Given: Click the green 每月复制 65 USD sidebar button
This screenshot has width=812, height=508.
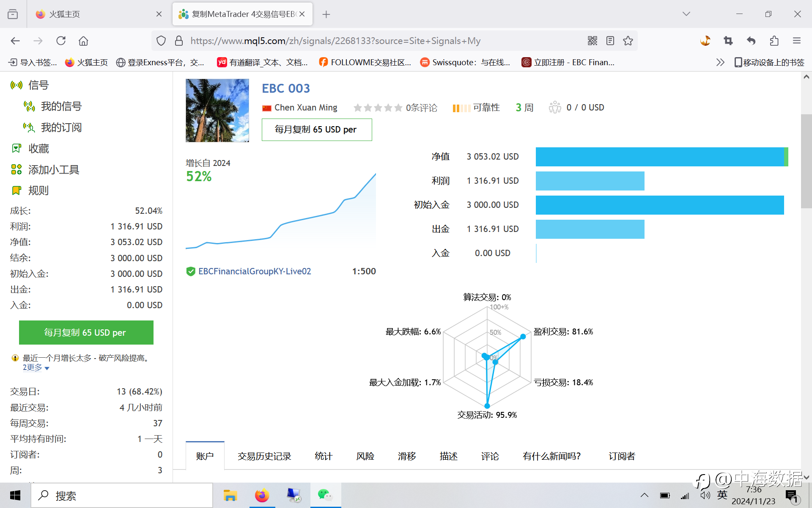Looking at the screenshot, I should pyautogui.click(x=86, y=332).
